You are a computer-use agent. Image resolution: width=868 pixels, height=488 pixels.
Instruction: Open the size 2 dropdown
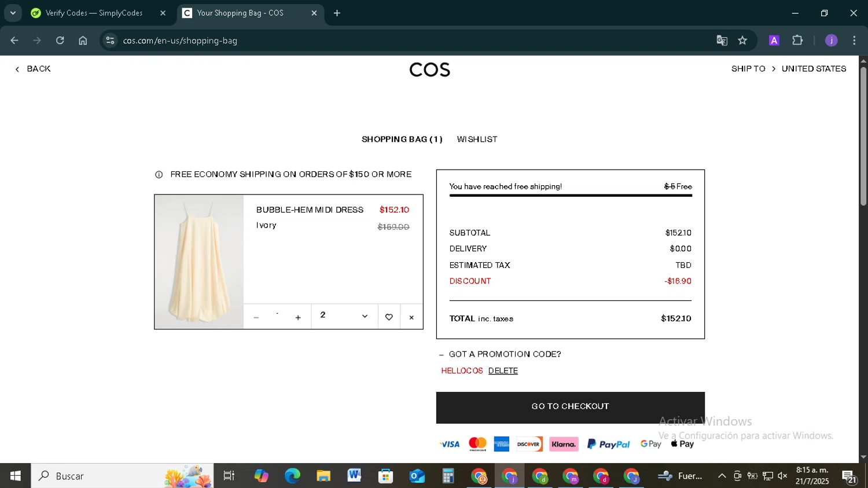pos(344,316)
